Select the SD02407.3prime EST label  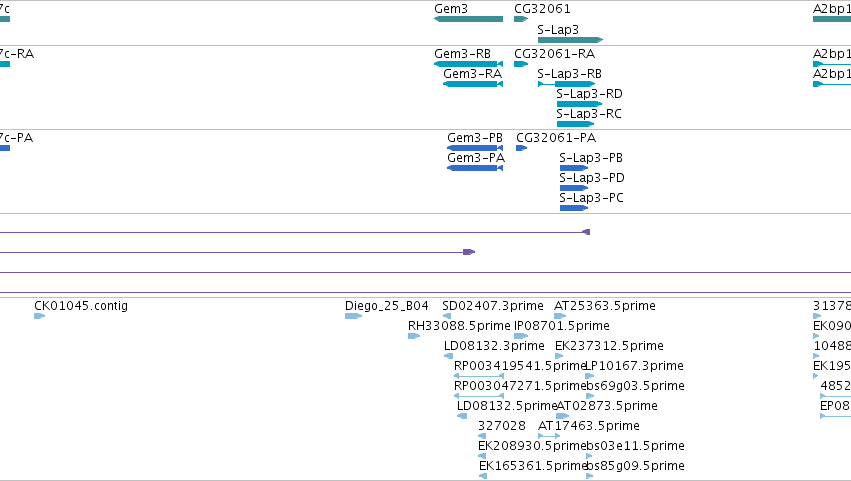pyautogui.click(x=493, y=306)
